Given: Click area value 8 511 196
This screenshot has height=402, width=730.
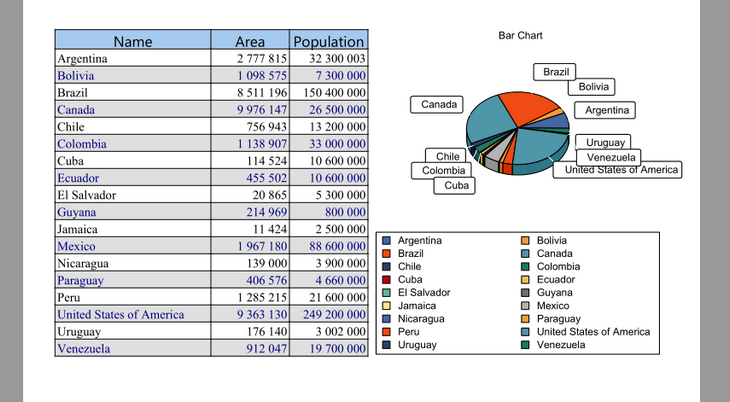Looking at the screenshot, I should [x=262, y=93].
